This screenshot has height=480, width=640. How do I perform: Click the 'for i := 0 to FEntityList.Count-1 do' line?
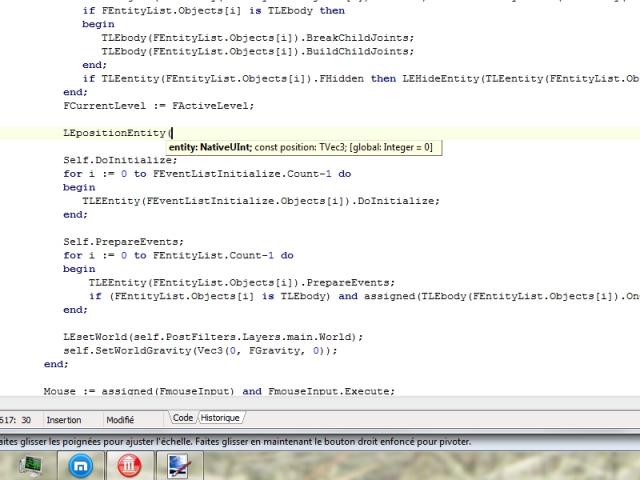click(178, 256)
